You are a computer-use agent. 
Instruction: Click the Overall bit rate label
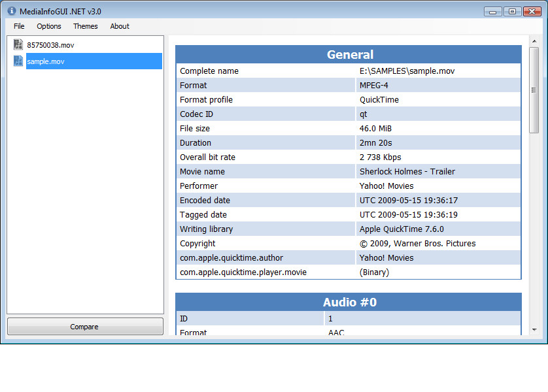207,157
